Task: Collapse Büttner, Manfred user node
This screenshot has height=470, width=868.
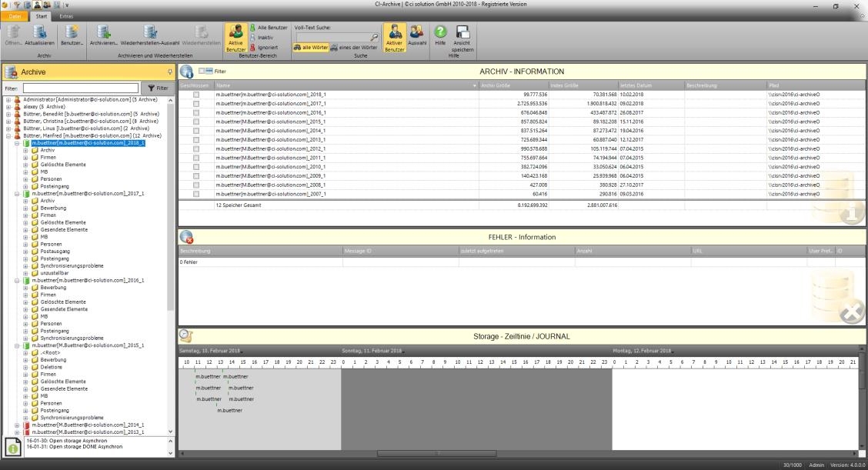Action: pos(8,135)
